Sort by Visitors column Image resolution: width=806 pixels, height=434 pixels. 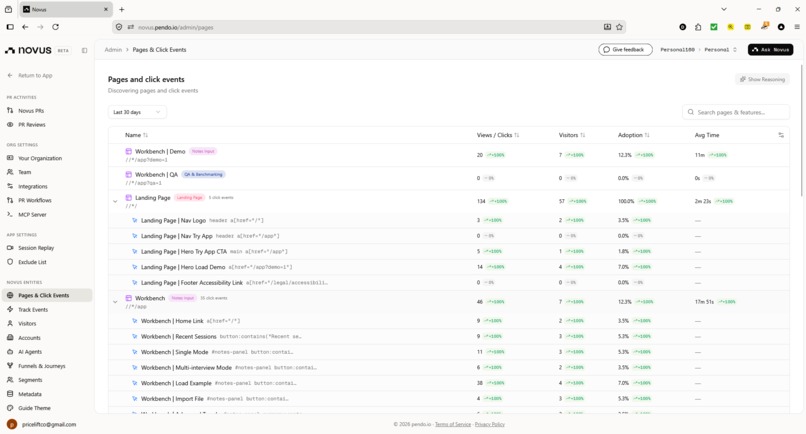click(572, 135)
